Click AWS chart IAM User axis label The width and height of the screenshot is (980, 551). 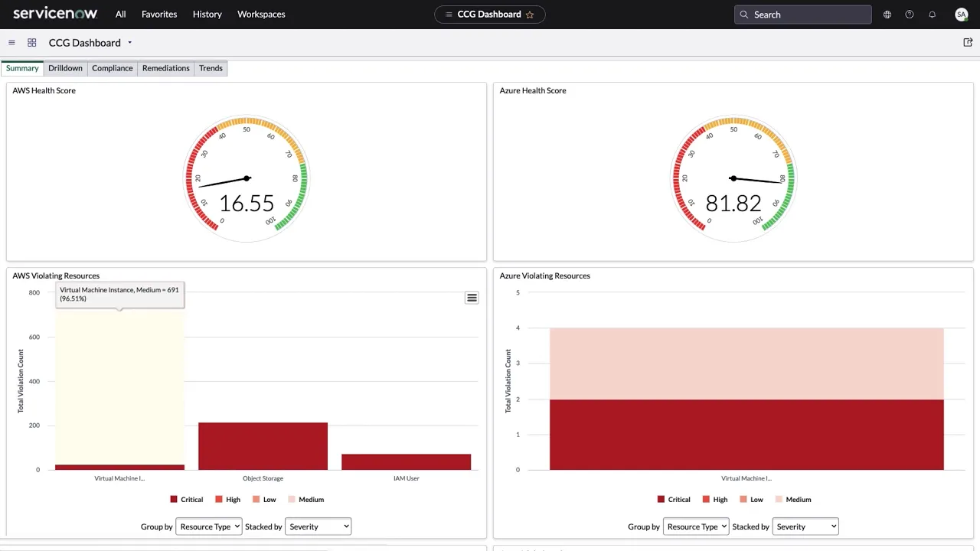(x=406, y=478)
